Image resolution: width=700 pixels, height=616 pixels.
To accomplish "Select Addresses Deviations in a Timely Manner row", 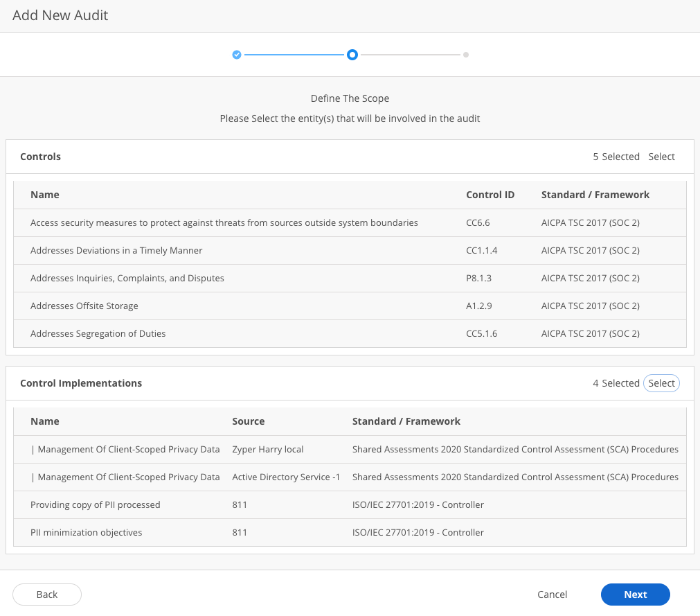I will click(x=350, y=251).
